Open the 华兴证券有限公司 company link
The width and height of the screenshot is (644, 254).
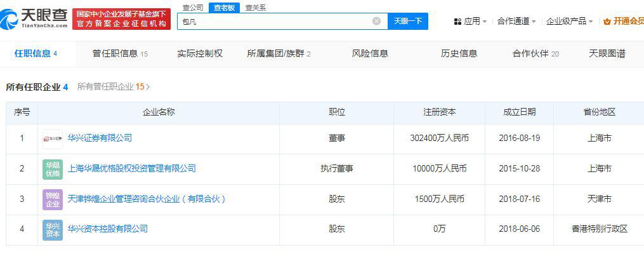pyautogui.click(x=100, y=138)
